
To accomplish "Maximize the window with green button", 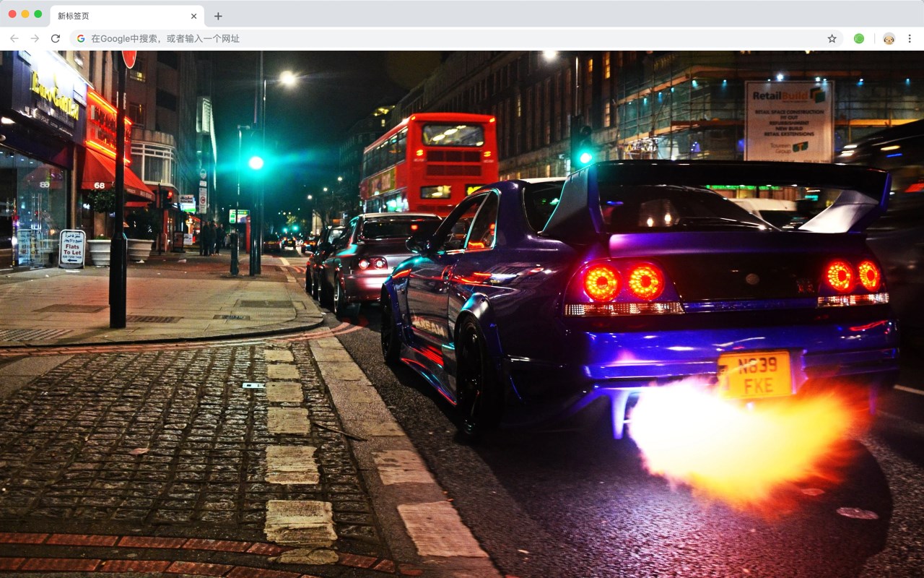I will [38, 14].
